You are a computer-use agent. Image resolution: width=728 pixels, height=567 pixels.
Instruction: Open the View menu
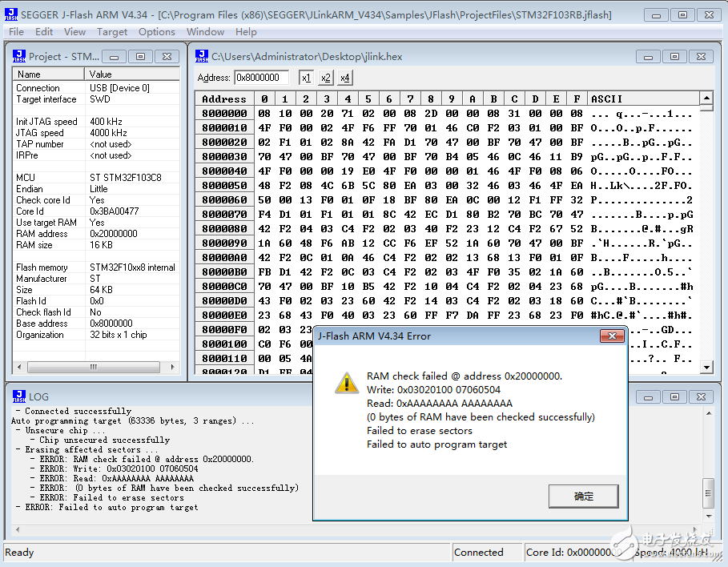(x=74, y=32)
